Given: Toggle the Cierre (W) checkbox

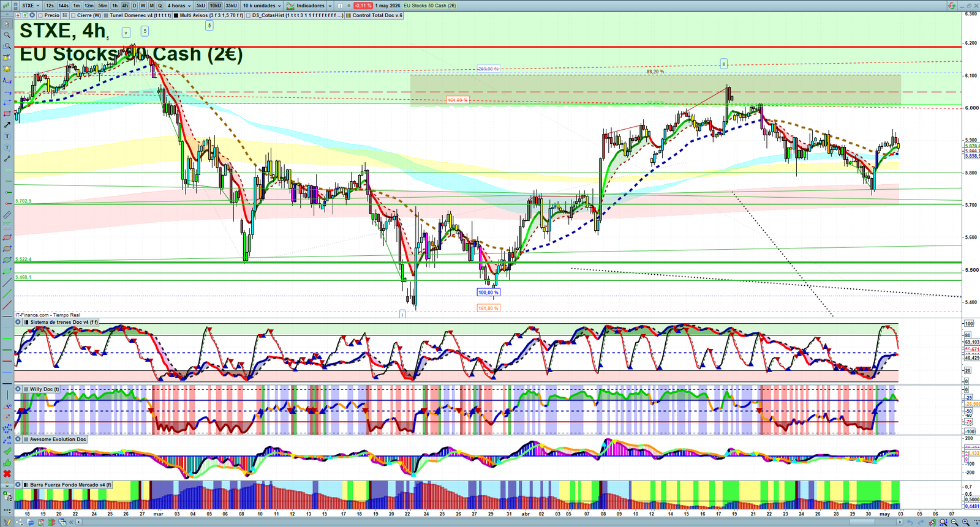Looking at the screenshot, I should point(73,15).
